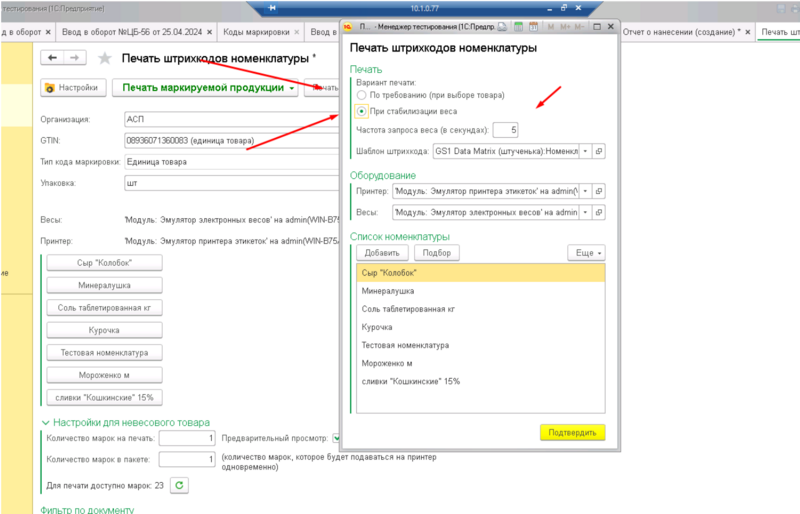Refresh available marks count
The width and height of the screenshot is (800, 514).
pos(180,486)
